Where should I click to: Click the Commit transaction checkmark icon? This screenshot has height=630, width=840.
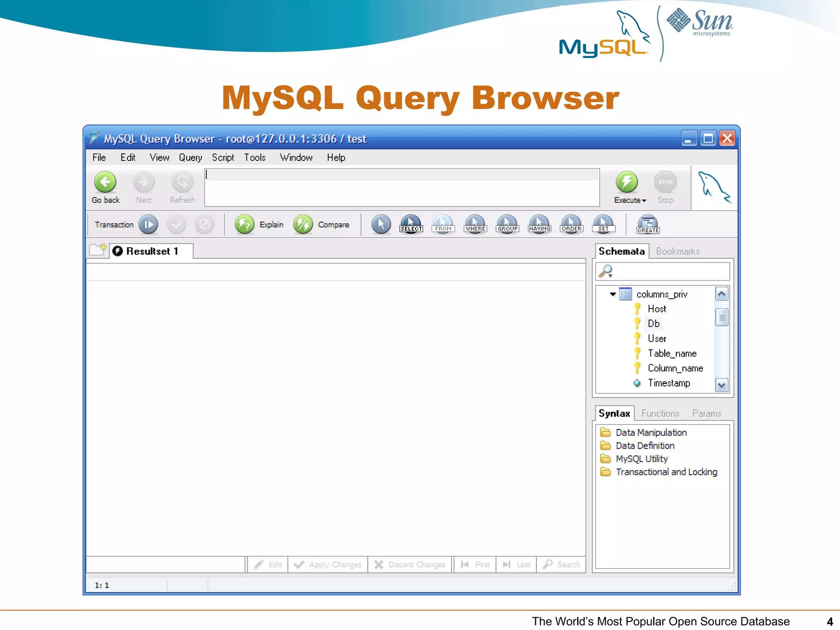176,225
